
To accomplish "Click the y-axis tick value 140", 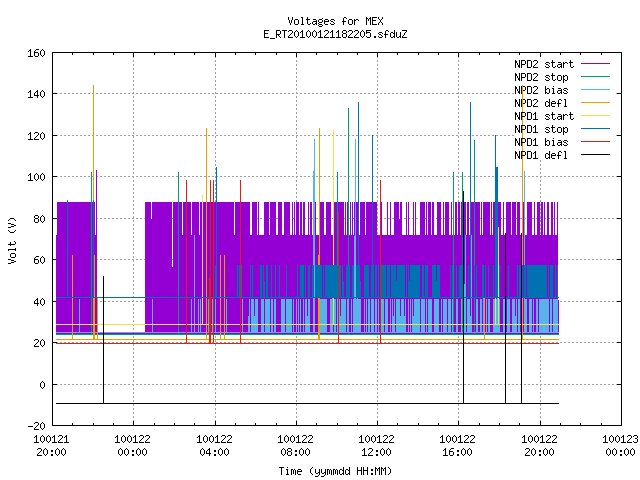I will pyautogui.click(x=36, y=94).
